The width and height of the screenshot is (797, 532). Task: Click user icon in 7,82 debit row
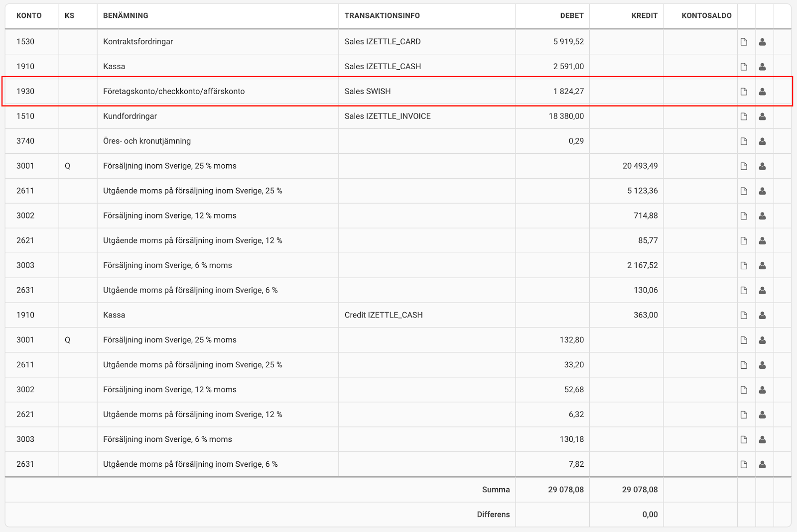click(762, 465)
